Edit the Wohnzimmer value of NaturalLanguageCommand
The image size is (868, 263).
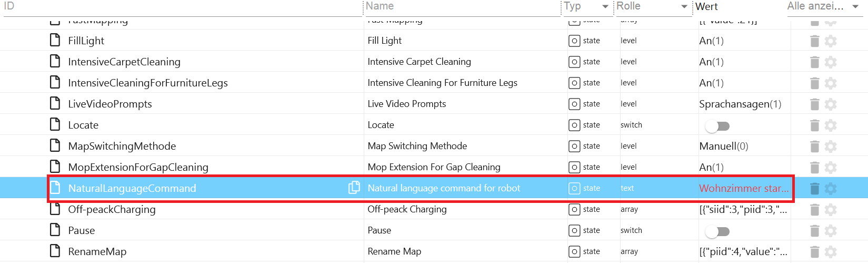(743, 188)
